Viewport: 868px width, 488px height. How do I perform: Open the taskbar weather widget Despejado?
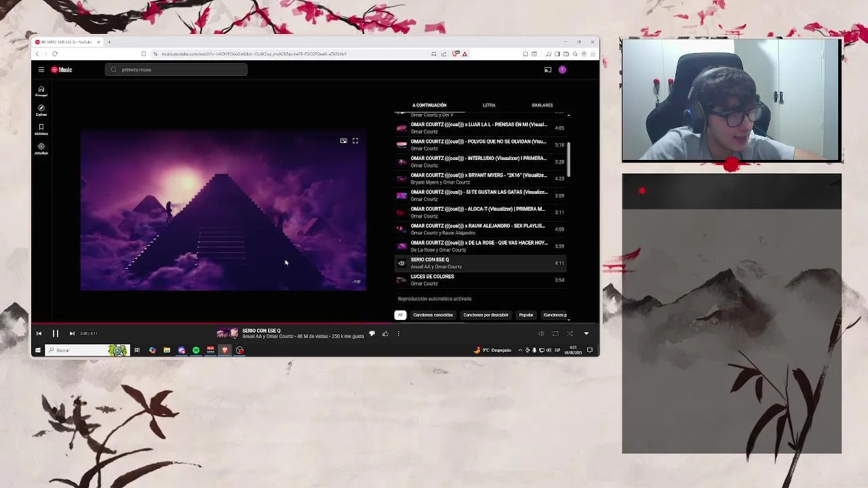[x=493, y=350]
